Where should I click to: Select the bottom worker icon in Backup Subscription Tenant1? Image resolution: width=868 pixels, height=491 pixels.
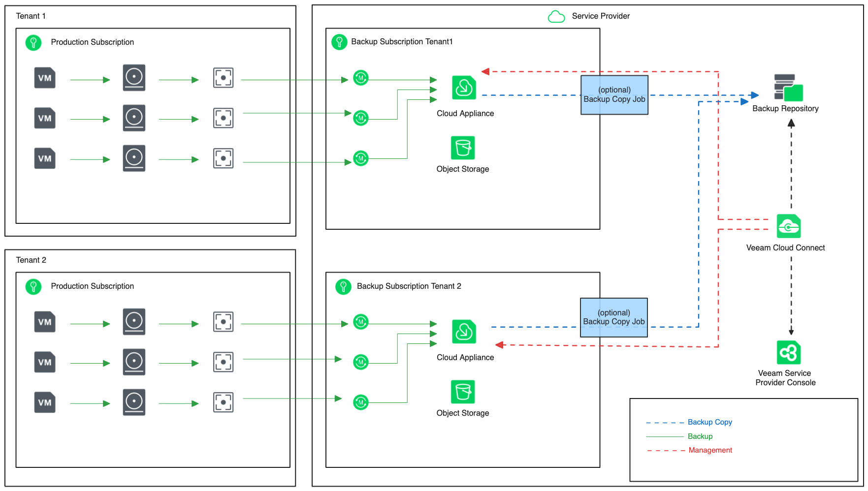361,158
